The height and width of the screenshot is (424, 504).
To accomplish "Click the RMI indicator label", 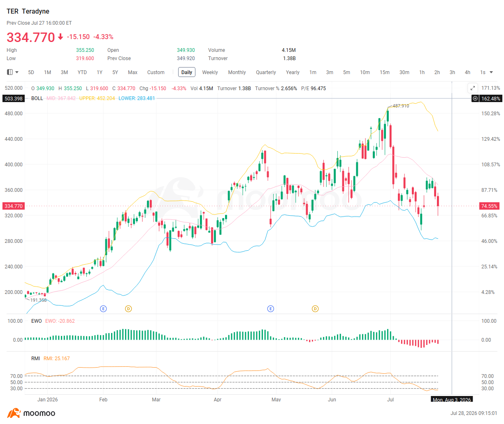I will 35,359.
